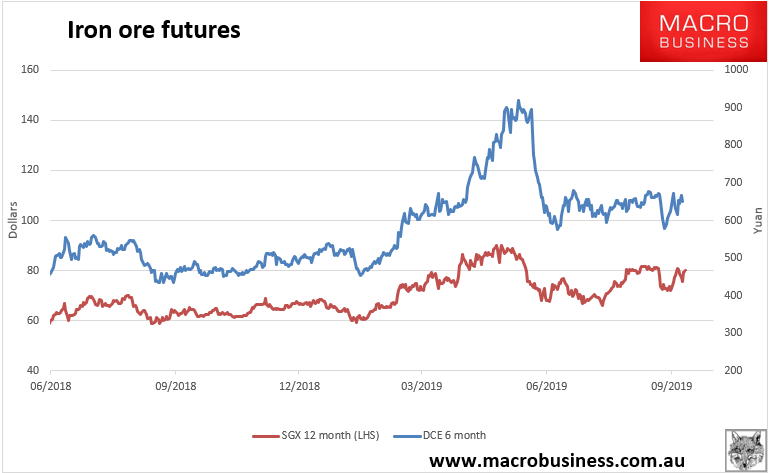Select the 06/2019 date axis label
Image resolution: width=770 pixels, height=473 pixels.
[x=546, y=385]
